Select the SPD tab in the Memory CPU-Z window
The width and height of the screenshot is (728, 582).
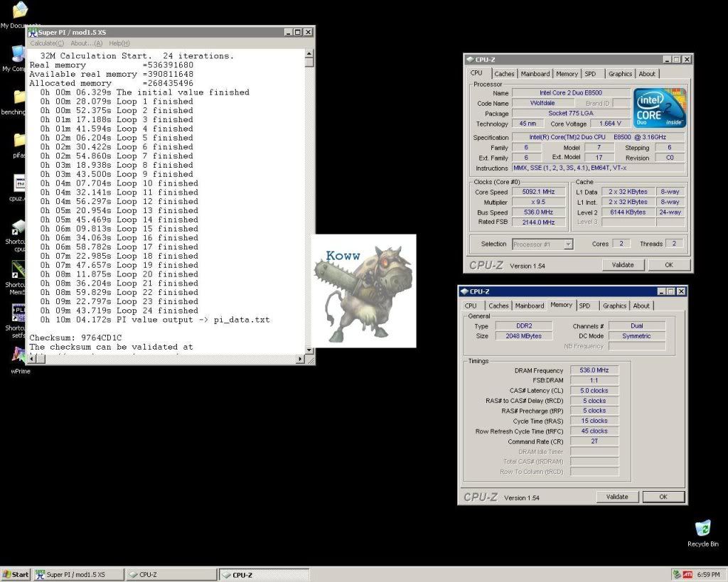[x=584, y=306]
